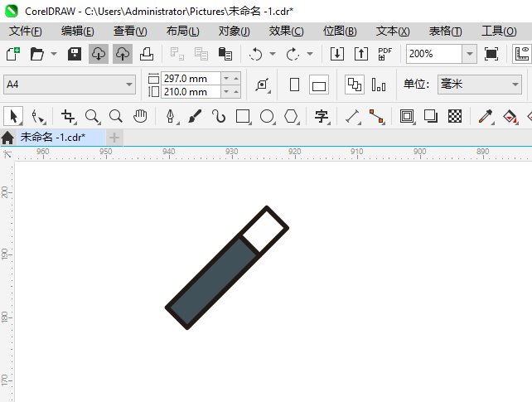
Task: Open the 效果(C) menu
Action: [x=287, y=31]
